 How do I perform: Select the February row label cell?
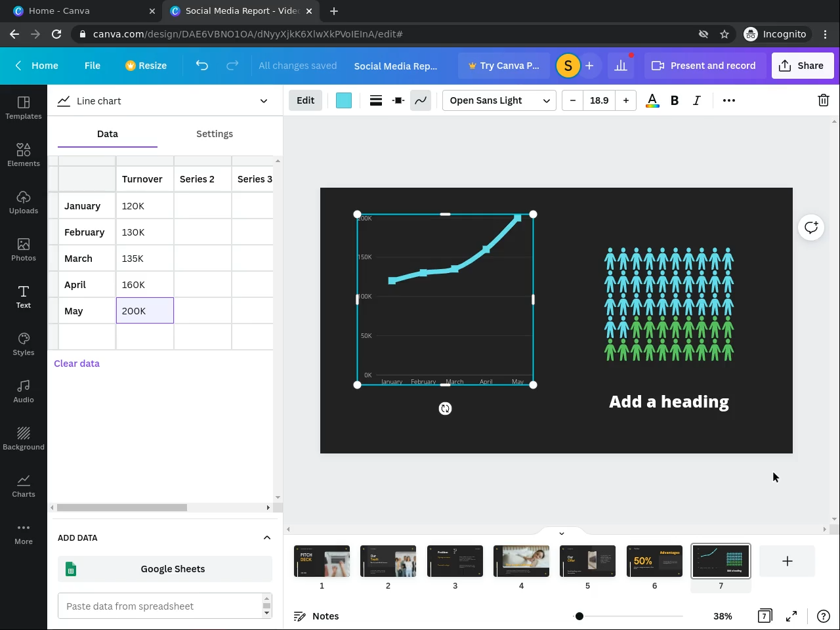click(87, 232)
